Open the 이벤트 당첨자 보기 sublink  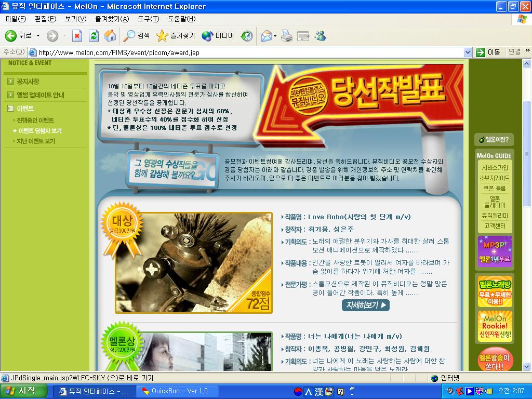(39, 130)
